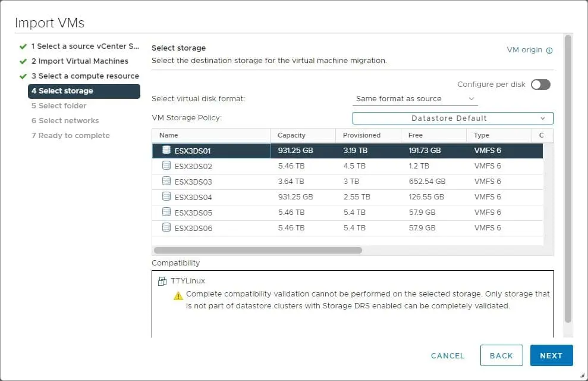Click the 2.55 TB provisioned cell
Viewport: 588px width, 381px height.
[357, 196]
